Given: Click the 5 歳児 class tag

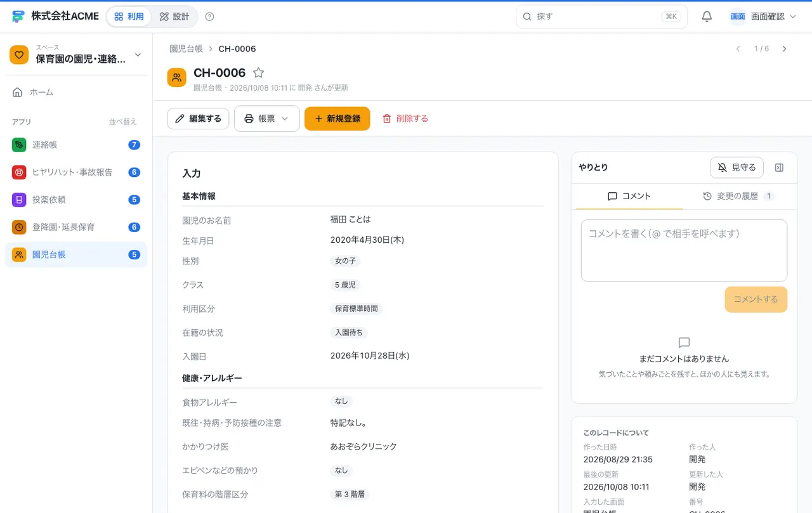Looking at the screenshot, I should [x=346, y=285].
